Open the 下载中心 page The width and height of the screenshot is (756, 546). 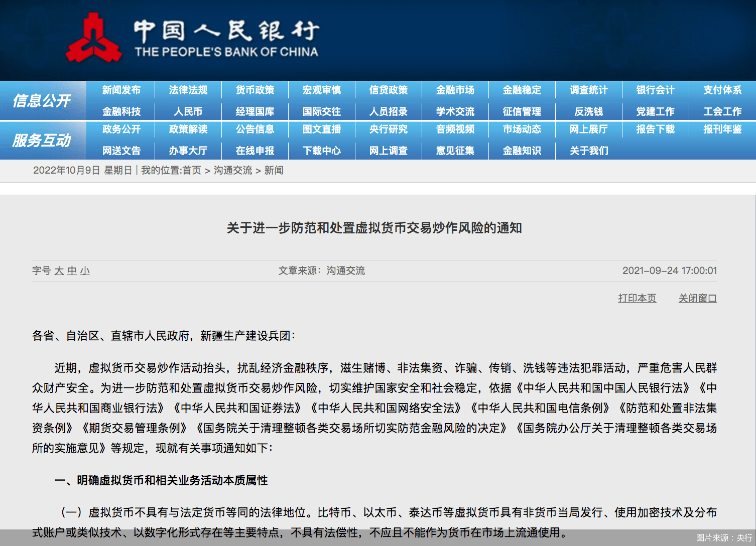[x=321, y=151]
